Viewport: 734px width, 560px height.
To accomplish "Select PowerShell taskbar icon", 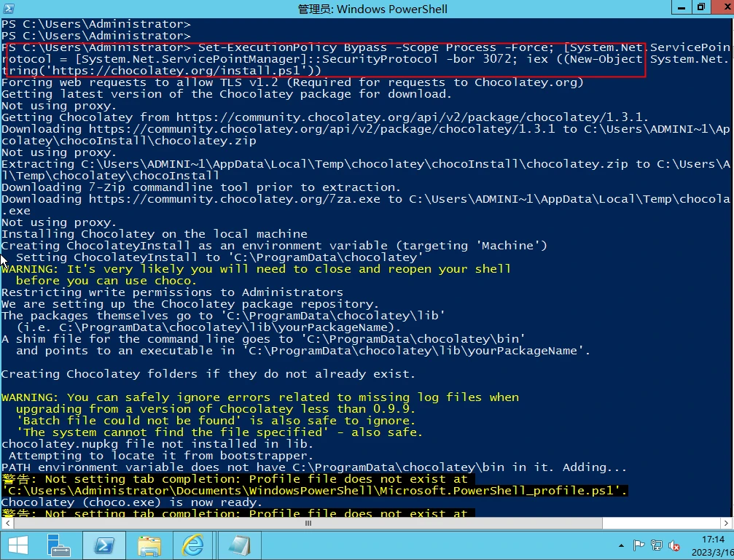I will [104, 545].
